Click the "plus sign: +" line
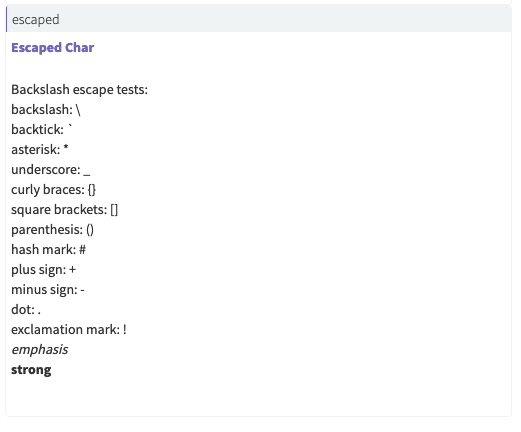 pyautogui.click(x=44, y=270)
